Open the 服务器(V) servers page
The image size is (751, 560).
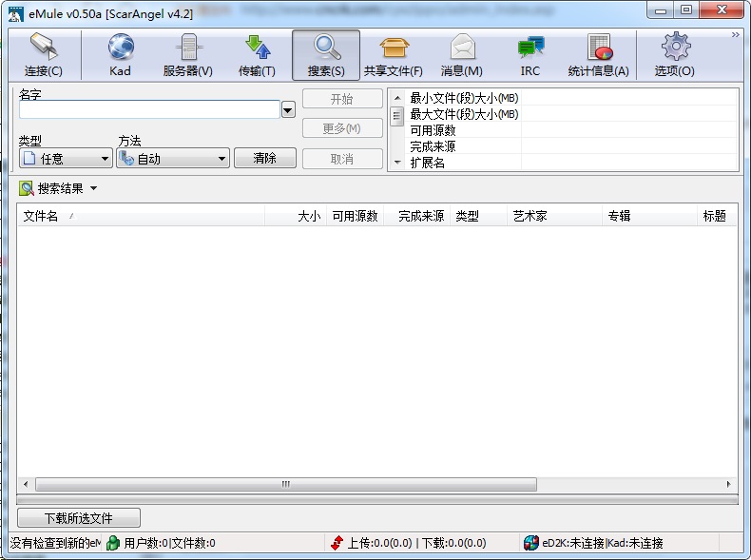[188, 54]
